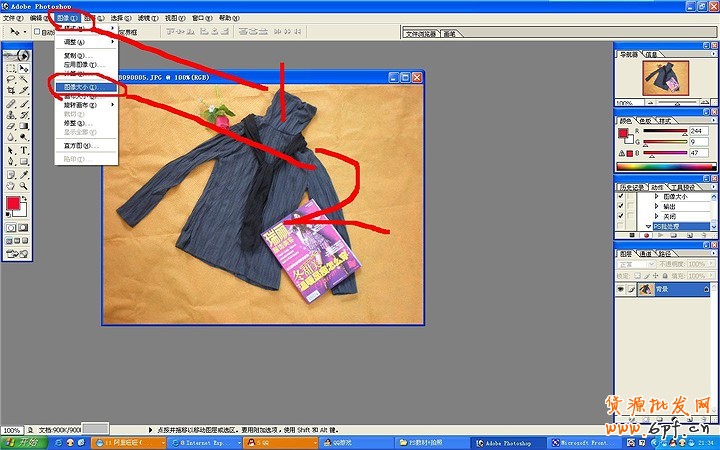720x450 pixels.
Task: Select the Move tool in options bar
Action: pos(15,32)
